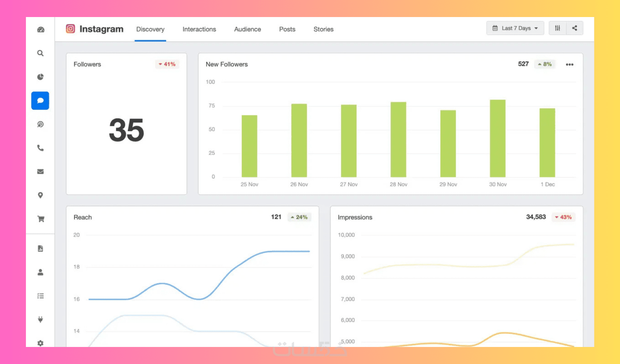Click the Followers 41% decrease badge
This screenshot has height=364, width=620.
click(x=167, y=64)
